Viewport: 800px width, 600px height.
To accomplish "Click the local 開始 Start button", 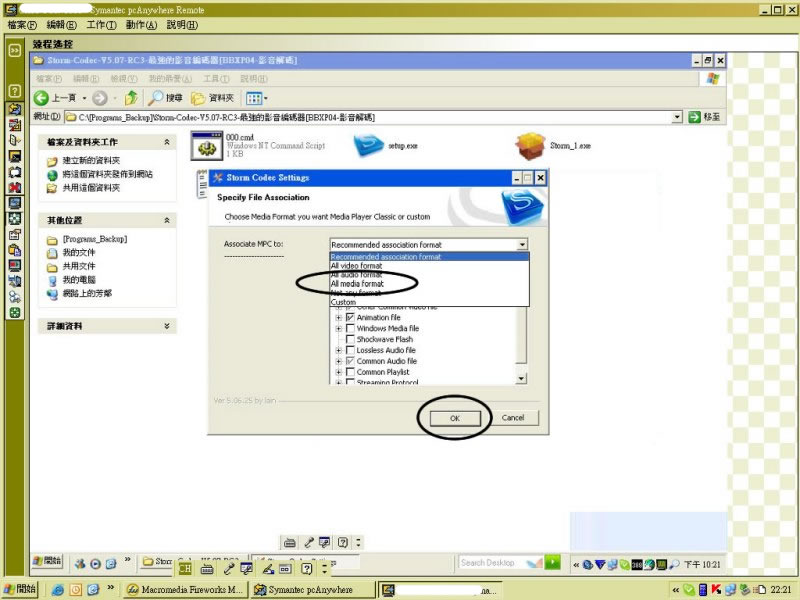I will click(20, 589).
